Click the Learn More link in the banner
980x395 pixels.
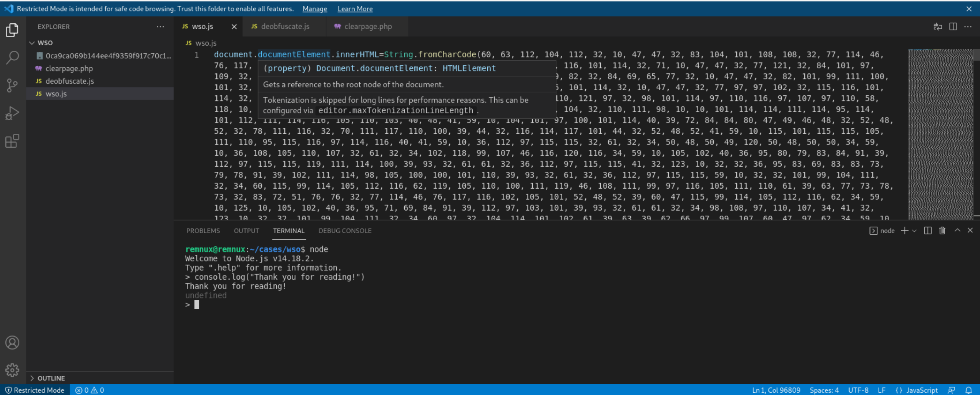click(x=354, y=8)
